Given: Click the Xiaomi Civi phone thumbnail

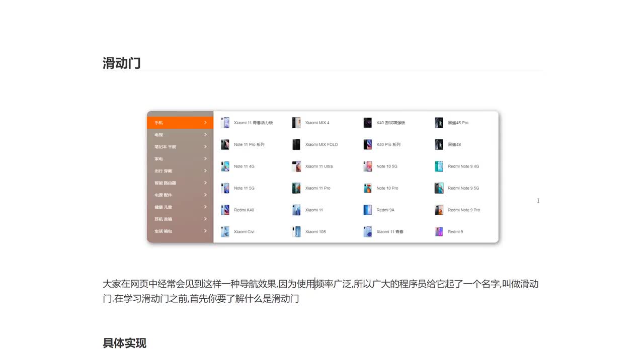Looking at the screenshot, I should pyautogui.click(x=225, y=232).
